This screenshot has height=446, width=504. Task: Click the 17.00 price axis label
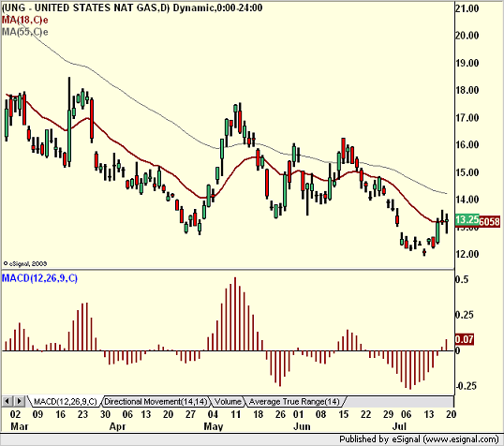[x=467, y=118]
